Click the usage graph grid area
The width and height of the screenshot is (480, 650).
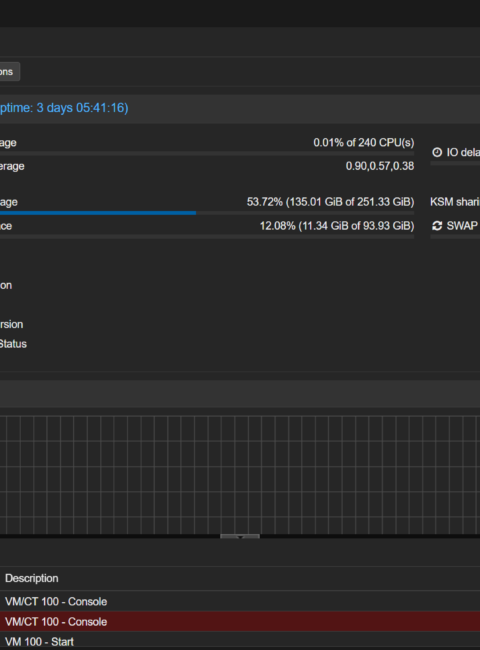click(x=240, y=475)
